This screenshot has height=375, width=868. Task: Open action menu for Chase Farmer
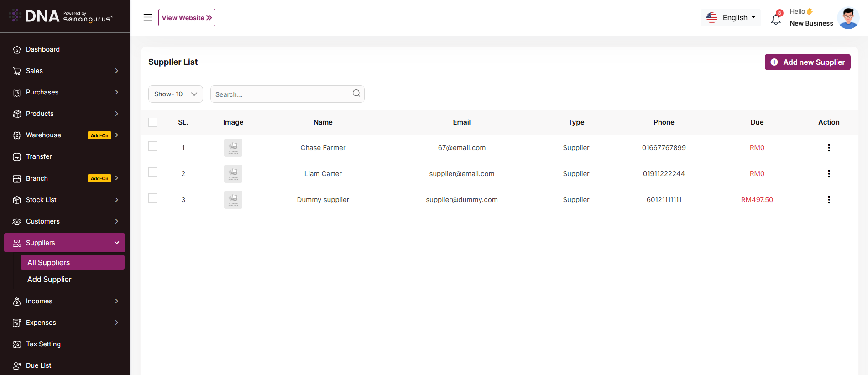click(829, 148)
